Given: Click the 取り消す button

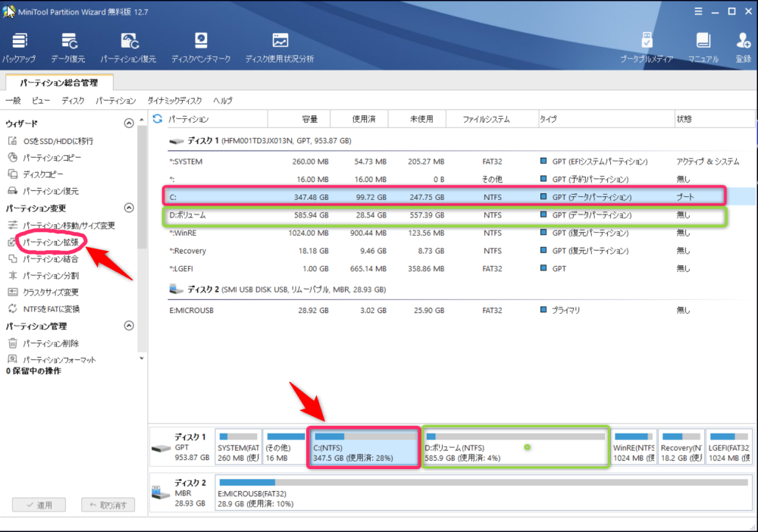Looking at the screenshot, I should pos(108,505).
